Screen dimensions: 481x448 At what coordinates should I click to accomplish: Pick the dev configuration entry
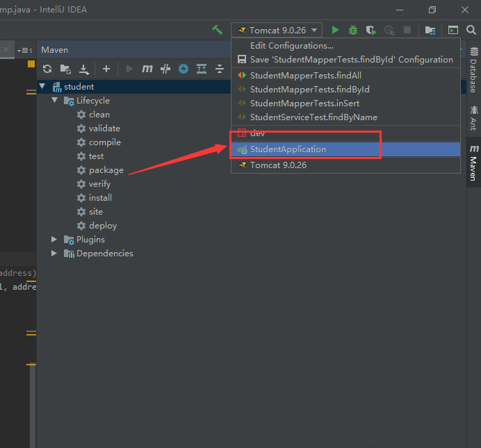(345, 133)
